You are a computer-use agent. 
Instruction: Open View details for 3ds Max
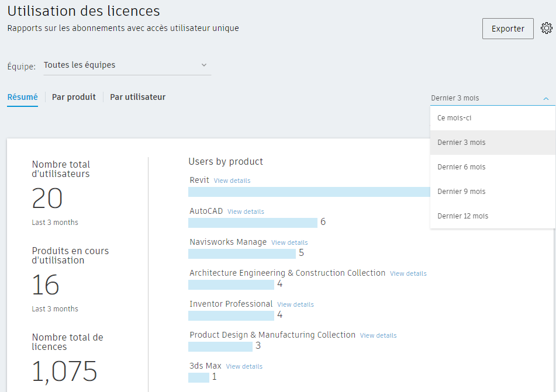click(x=244, y=366)
